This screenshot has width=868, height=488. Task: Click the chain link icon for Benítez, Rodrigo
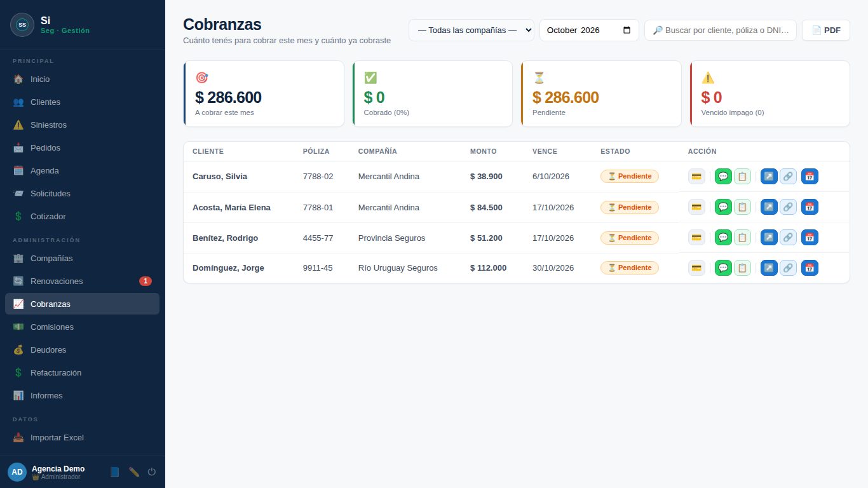pyautogui.click(x=788, y=237)
